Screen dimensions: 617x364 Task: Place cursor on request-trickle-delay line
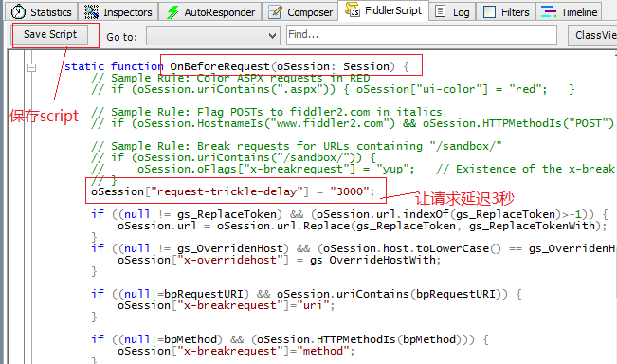pos(232,191)
